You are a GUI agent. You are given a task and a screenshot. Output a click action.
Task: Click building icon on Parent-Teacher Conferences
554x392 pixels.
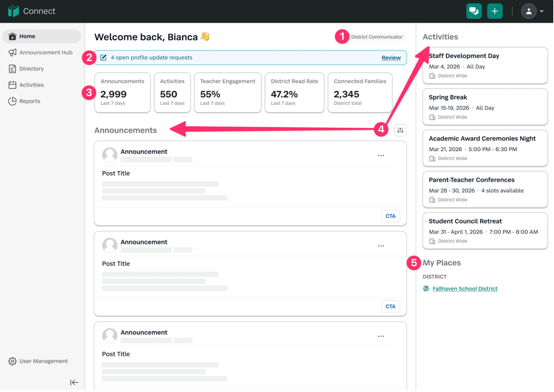432,200
